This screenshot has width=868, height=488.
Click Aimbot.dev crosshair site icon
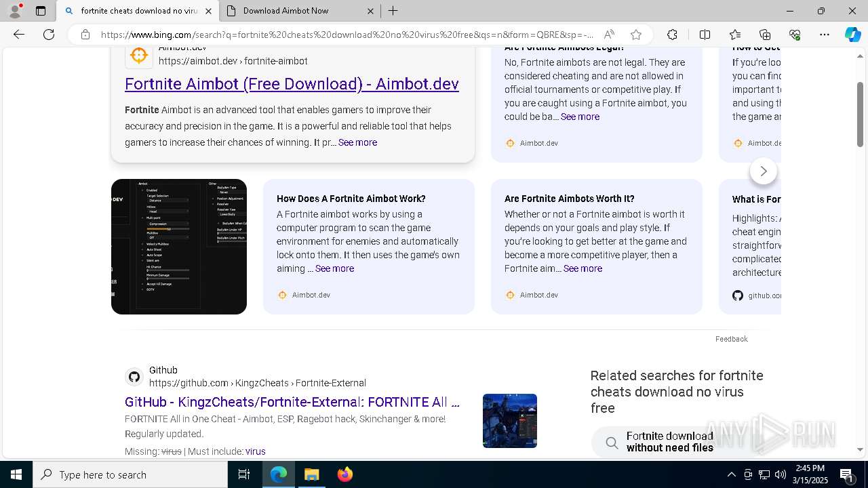(139, 55)
